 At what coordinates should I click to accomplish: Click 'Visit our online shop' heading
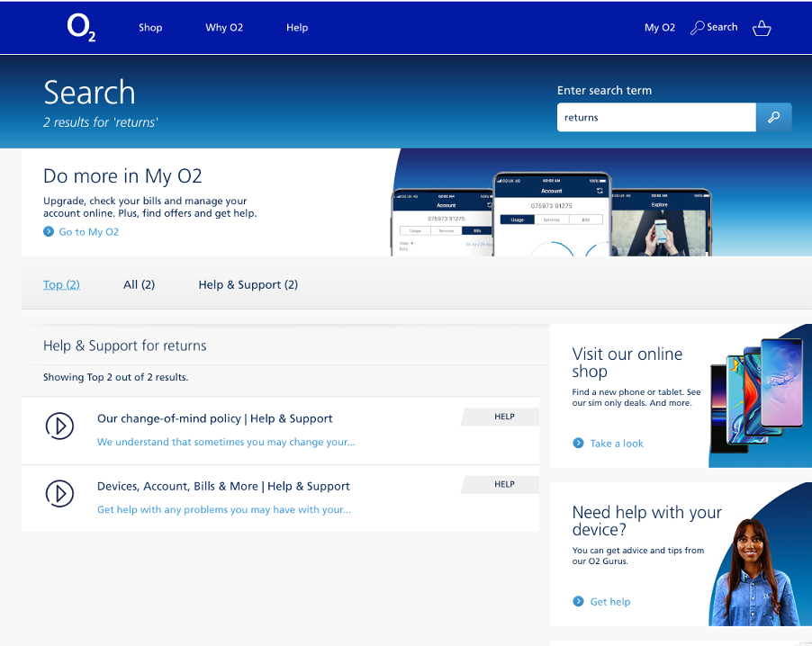point(627,363)
